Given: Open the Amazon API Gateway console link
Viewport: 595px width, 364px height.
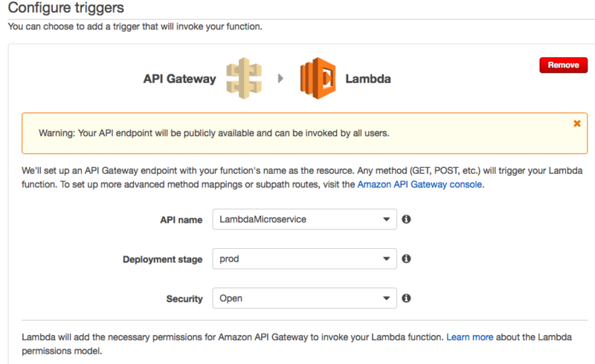Looking at the screenshot, I should pos(419,185).
